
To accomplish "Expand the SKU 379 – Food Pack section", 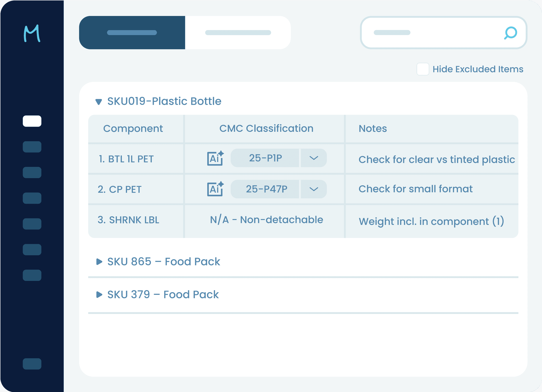I will [99, 295].
